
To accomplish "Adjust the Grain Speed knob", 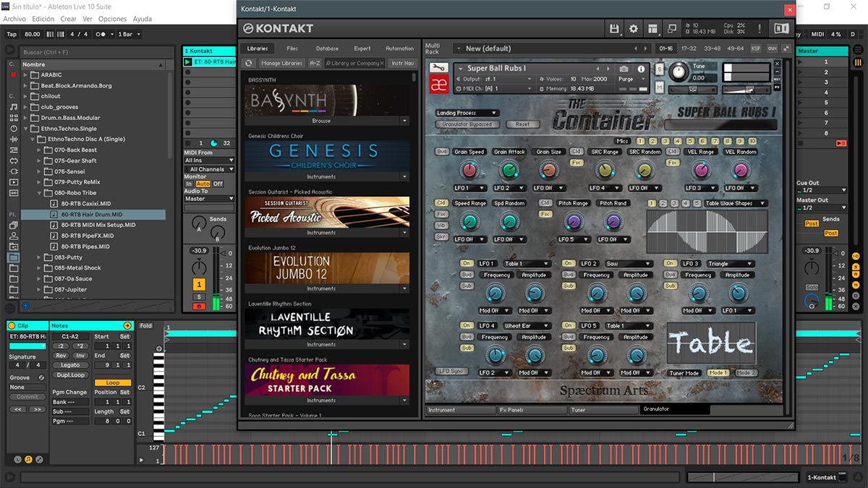I will click(x=469, y=170).
